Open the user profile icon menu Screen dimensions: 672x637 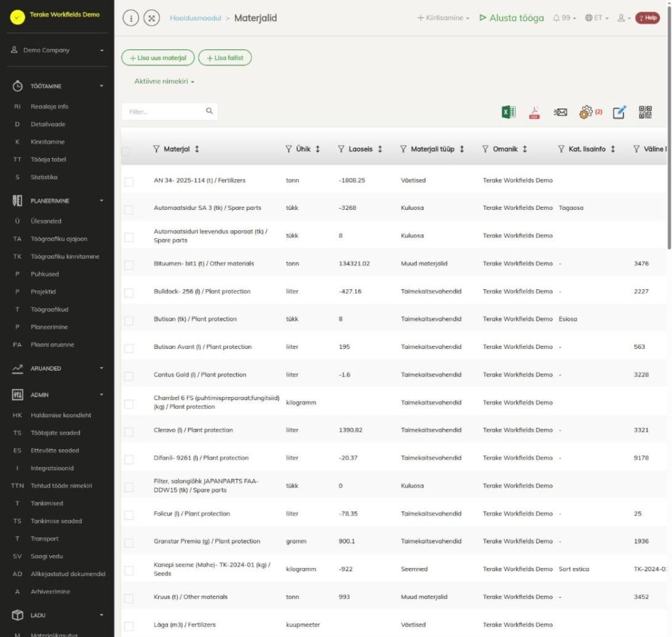click(623, 18)
